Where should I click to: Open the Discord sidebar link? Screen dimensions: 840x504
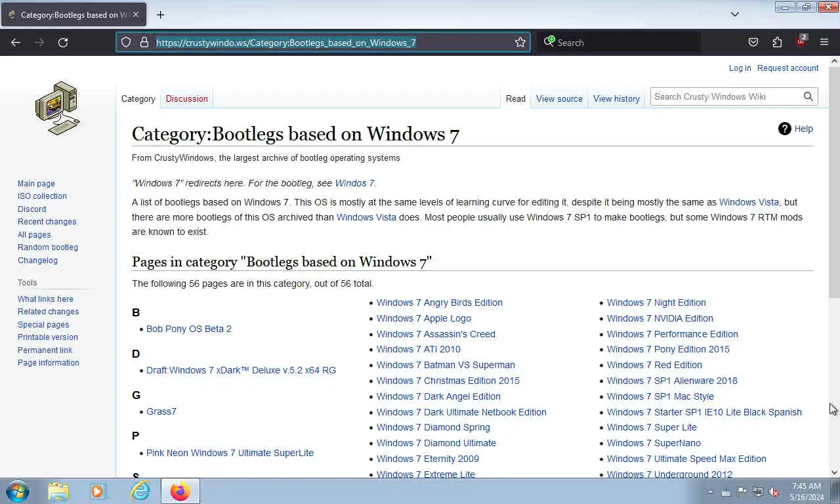tap(31, 209)
